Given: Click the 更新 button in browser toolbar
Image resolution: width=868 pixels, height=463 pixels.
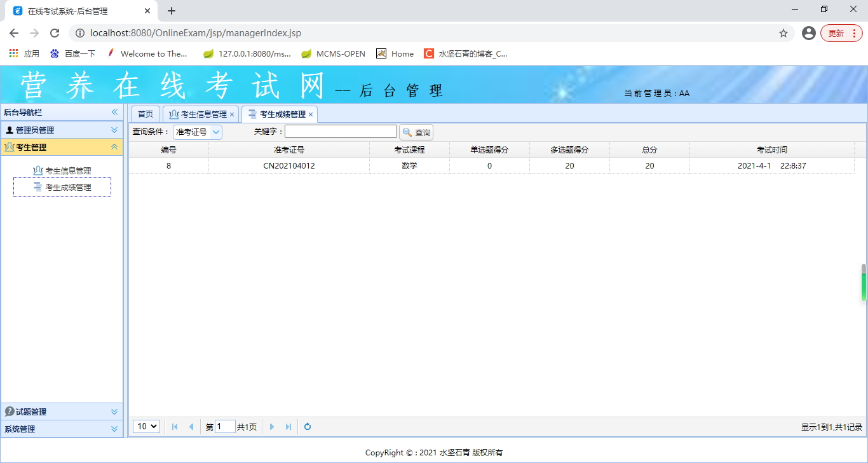Looking at the screenshot, I should [x=836, y=33].
